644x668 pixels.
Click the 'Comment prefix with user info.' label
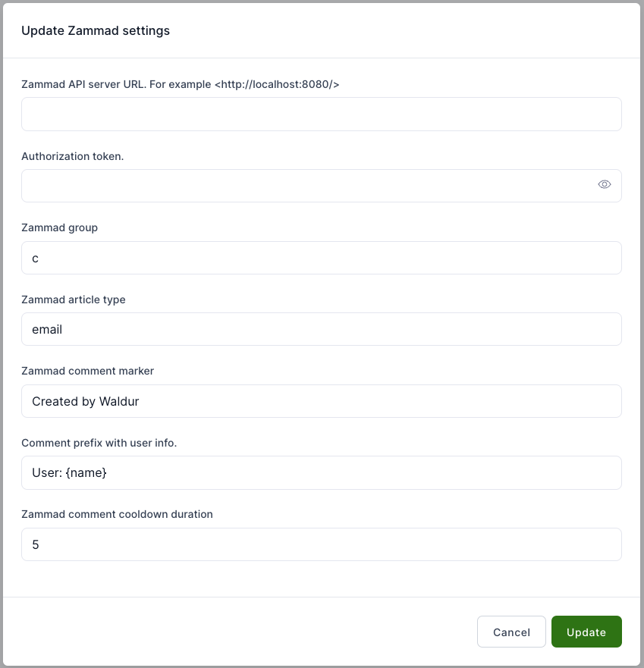(x=99, y=443)
